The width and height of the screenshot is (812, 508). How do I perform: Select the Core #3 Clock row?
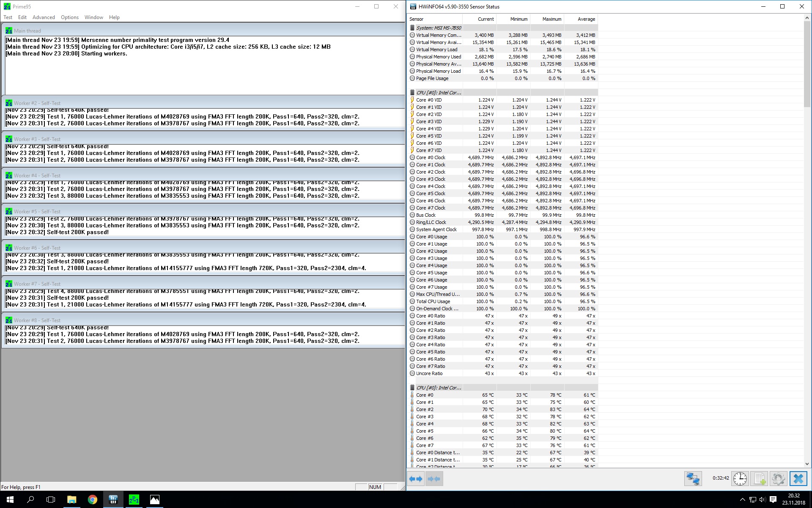[502, 179]
